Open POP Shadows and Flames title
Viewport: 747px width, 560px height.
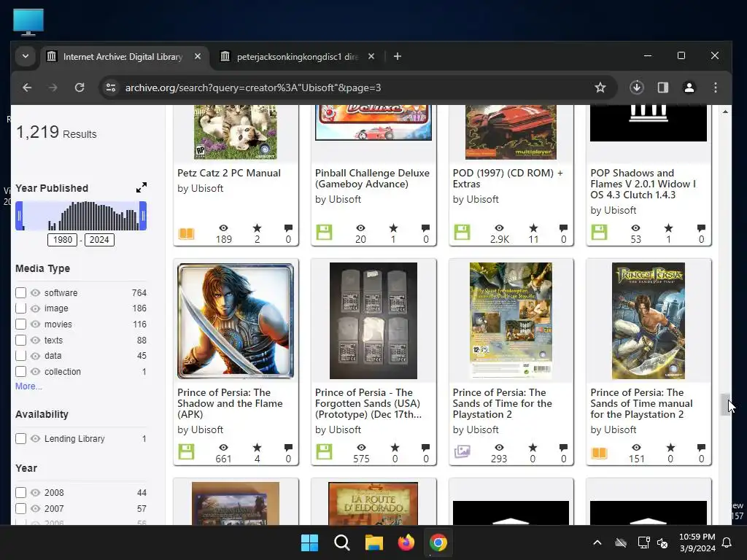(x=643, y=184)
